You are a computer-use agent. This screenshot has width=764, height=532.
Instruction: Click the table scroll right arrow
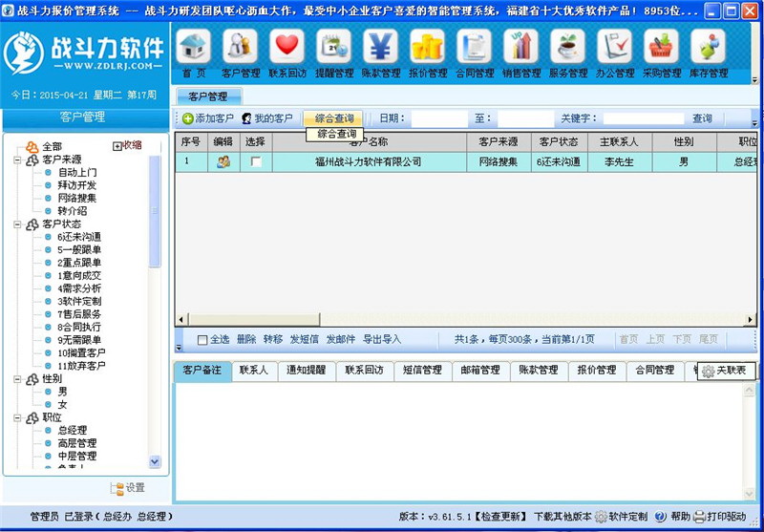(x=750, y=320)
